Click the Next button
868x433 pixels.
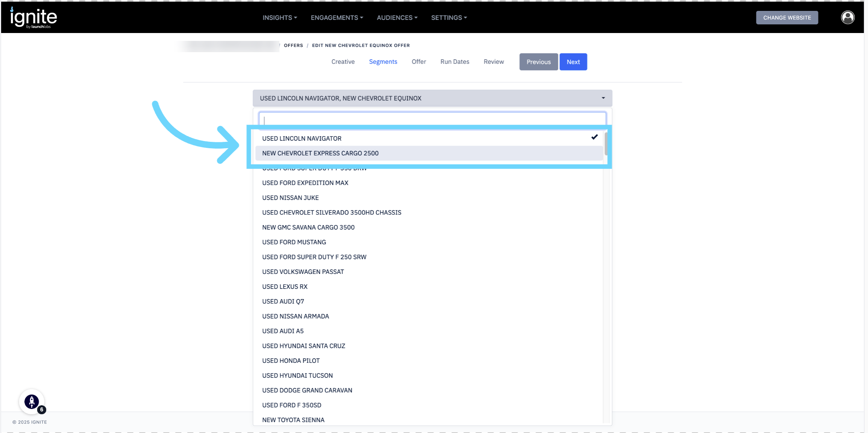coord(573,62)
